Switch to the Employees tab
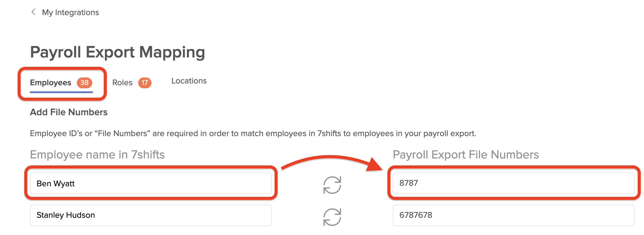 click(50, 83)
